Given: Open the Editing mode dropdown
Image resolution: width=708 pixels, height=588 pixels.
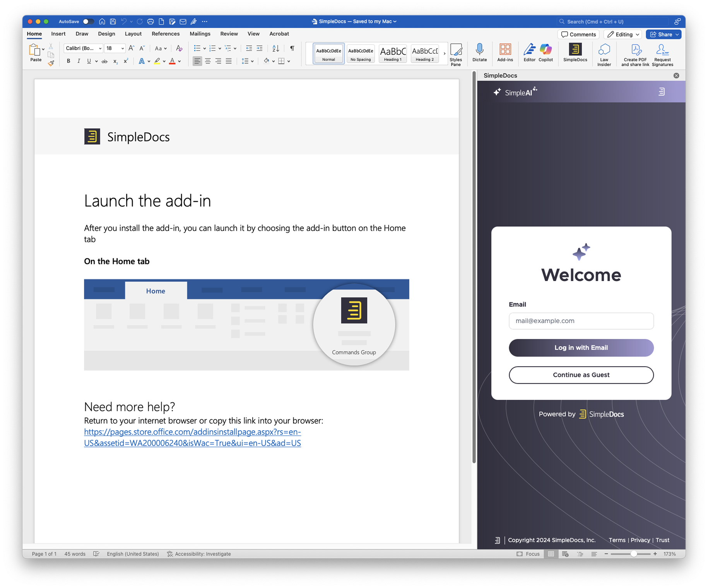Looking at the screenshot, I should point(622,34).
